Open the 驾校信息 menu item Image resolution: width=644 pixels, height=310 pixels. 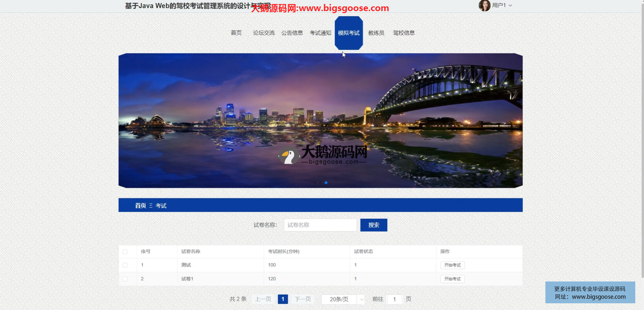[404, 33]
